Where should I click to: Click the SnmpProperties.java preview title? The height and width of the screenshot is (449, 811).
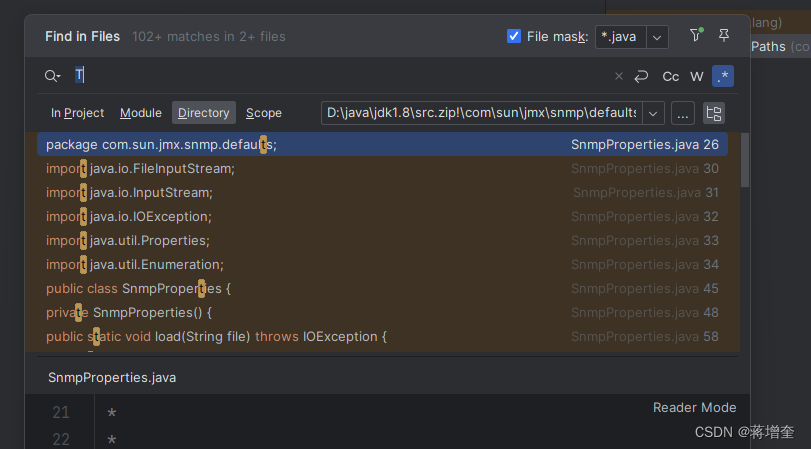click(112, 378)
